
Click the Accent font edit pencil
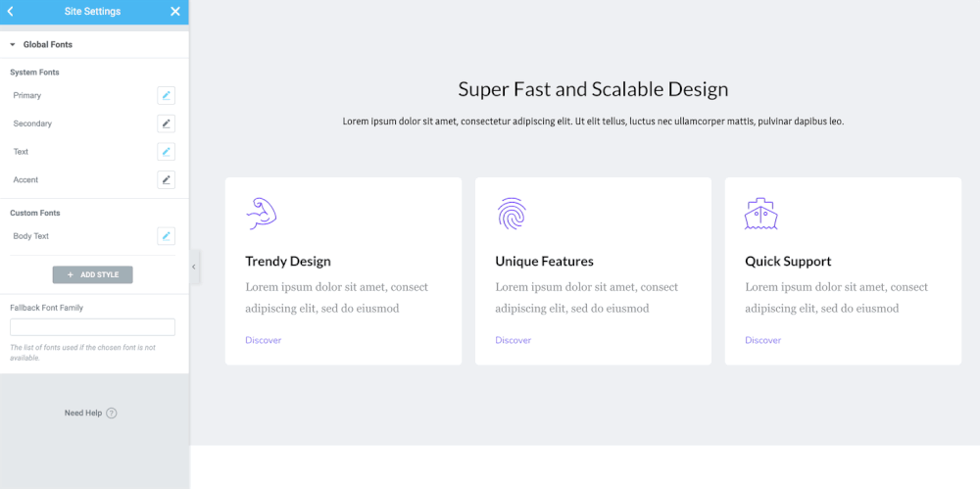click(167, 180)
